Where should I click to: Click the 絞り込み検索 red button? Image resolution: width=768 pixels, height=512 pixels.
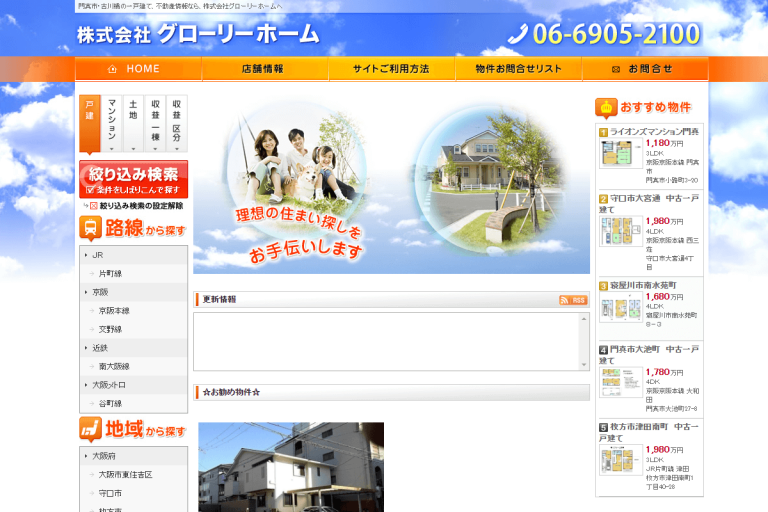click(134, 179)
